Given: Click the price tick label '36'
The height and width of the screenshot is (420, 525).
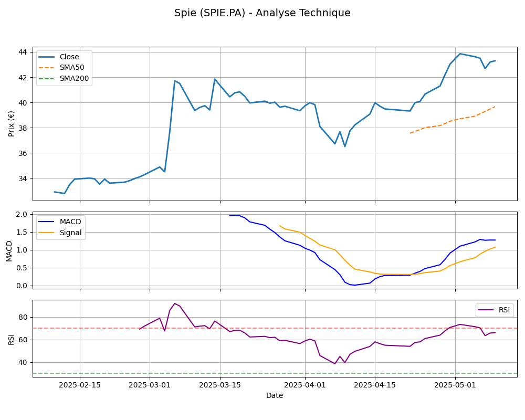Looking at the screenshot, I should (23, 153).
